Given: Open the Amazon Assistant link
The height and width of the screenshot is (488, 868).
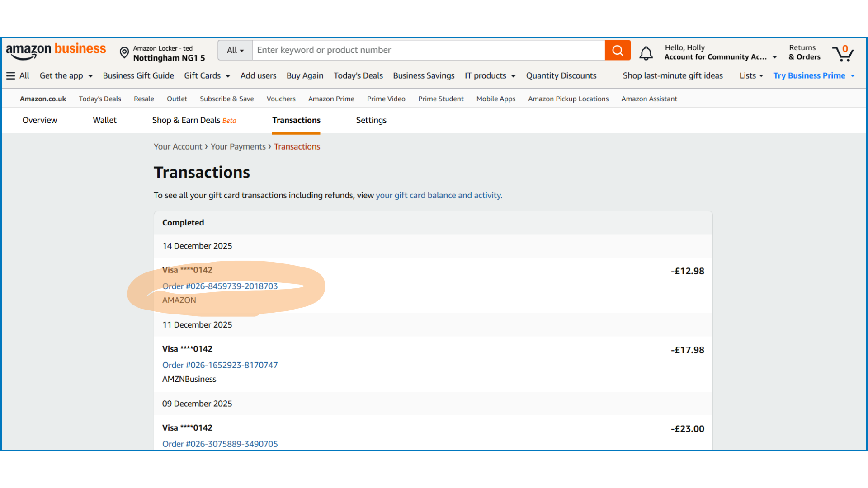Looking at the screenshot, I should point(649,99).
